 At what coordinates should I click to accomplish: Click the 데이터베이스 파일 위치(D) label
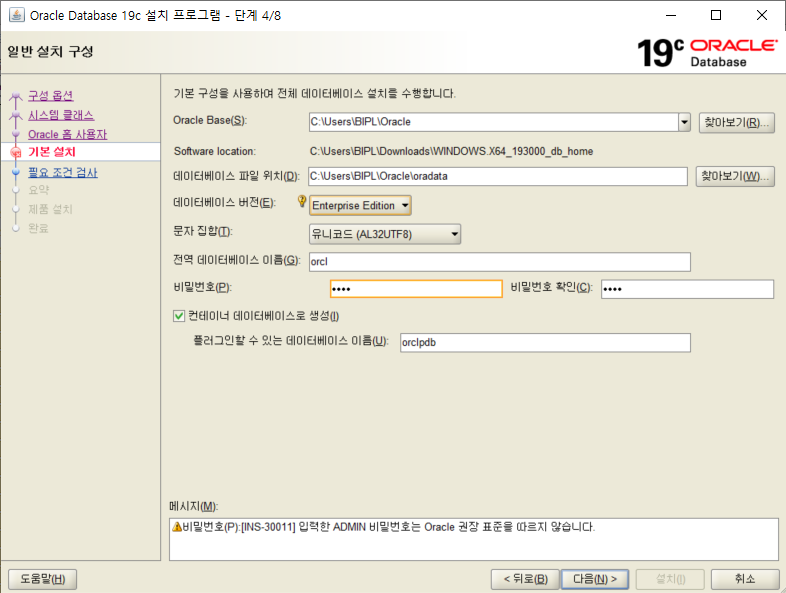[236, 176]
